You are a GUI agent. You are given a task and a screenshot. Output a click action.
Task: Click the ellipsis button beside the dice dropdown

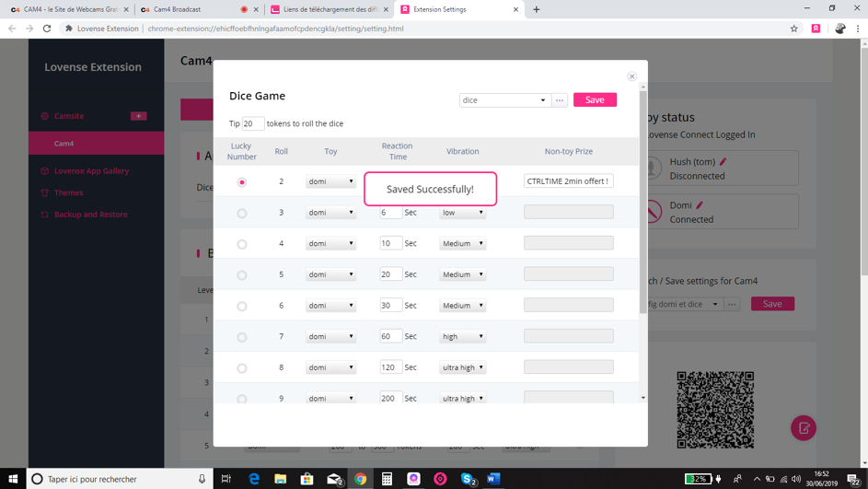coord(560,100)
